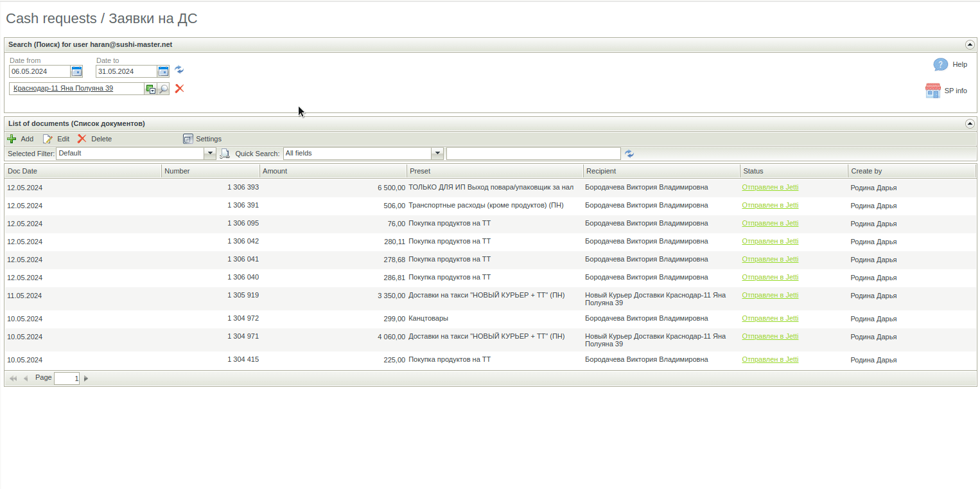This screenshot has width=980, height=489.
Task: Open status link for document 1 304 972
Action: pyautogui.click(x=770, y=319)
